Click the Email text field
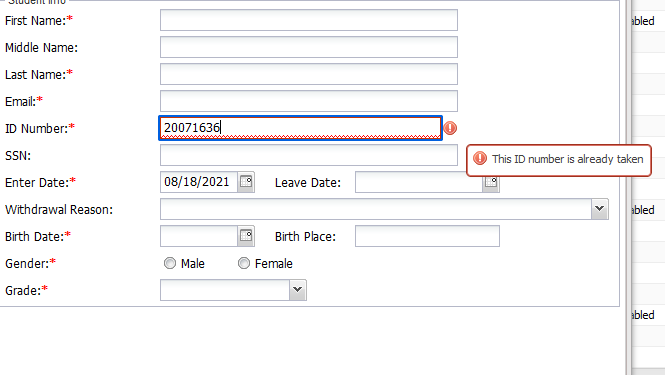Image resolution: width=665 pixels, height=375 pixels. coord(309,101)
